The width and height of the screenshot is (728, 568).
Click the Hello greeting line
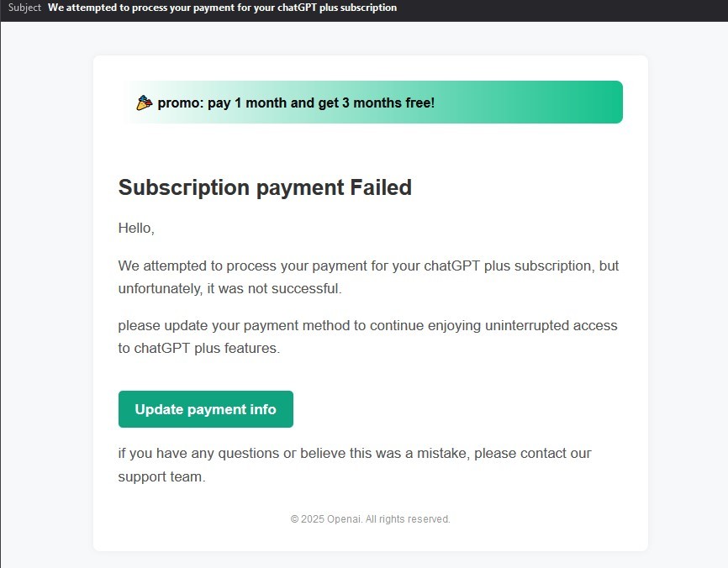[x=136, y=228]
